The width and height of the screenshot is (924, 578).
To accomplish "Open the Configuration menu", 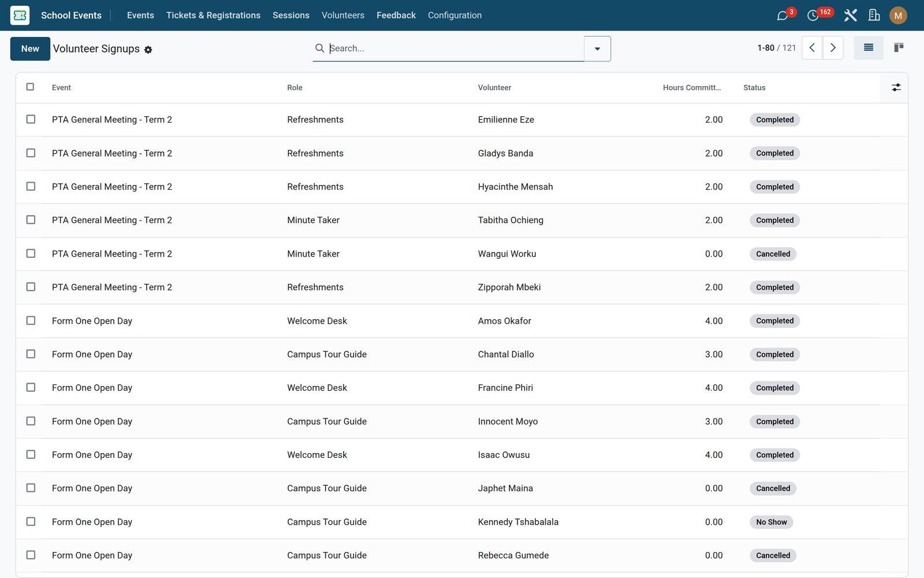I will tap(454, 15).
